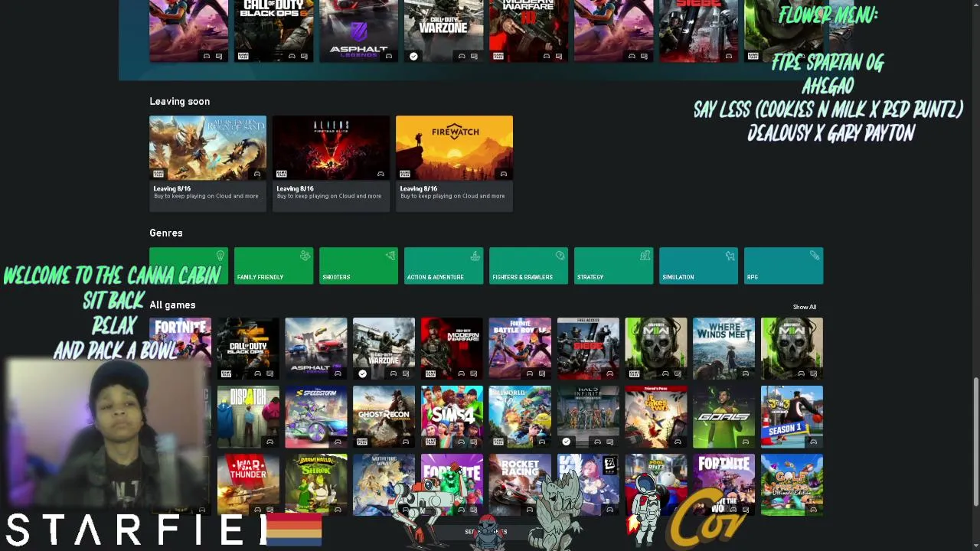The height and width of the screenshot is (551, 980).
Task: Select Modern Warfare III under All games
Action: point(452,348)
